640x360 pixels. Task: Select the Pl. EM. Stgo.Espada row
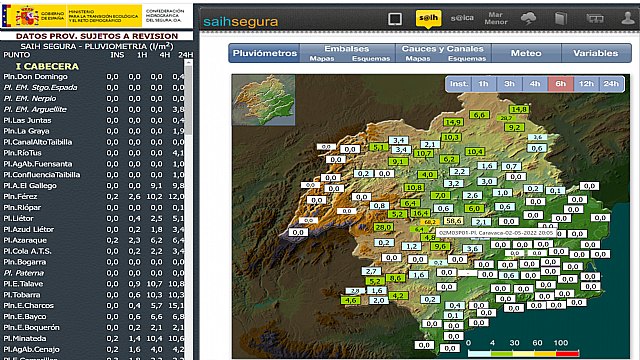93,87
